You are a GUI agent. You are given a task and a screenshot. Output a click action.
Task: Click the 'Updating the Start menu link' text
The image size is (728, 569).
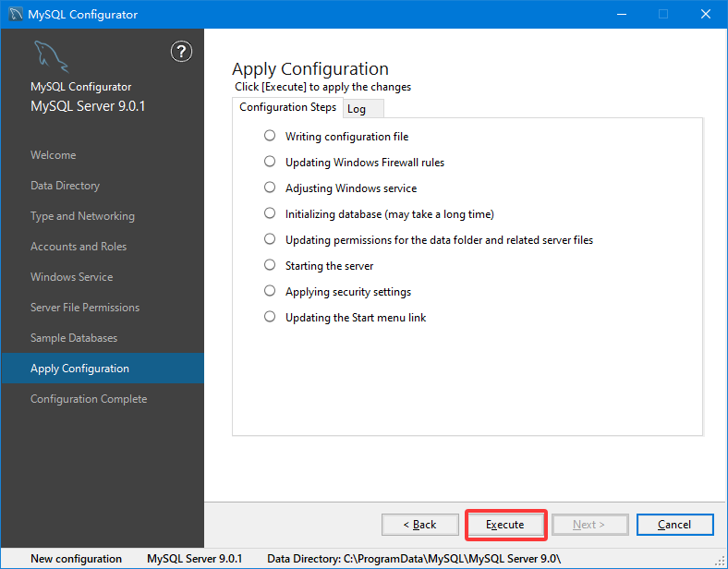(x=356, y=318)
